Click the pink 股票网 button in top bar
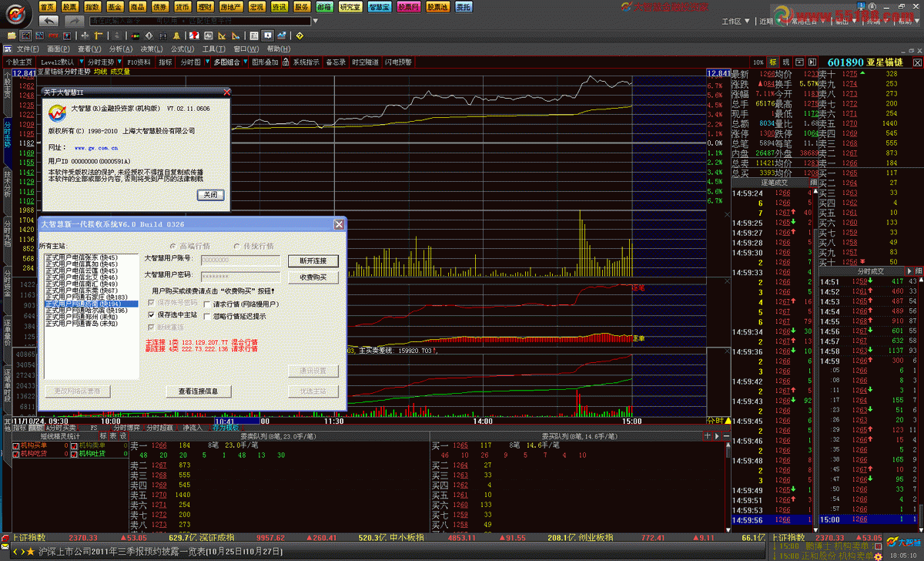This screenshot has height=561, width=924. [409, 6]
